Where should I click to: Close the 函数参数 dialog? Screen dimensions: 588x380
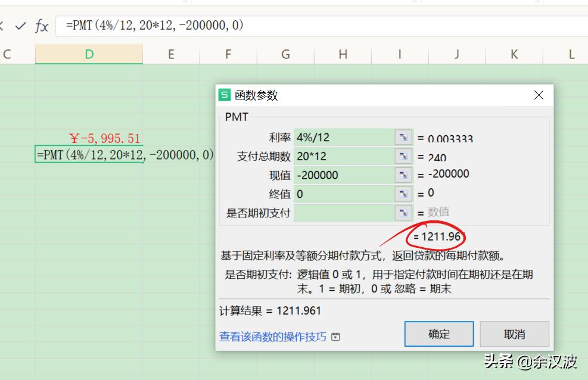click(539, 95)
